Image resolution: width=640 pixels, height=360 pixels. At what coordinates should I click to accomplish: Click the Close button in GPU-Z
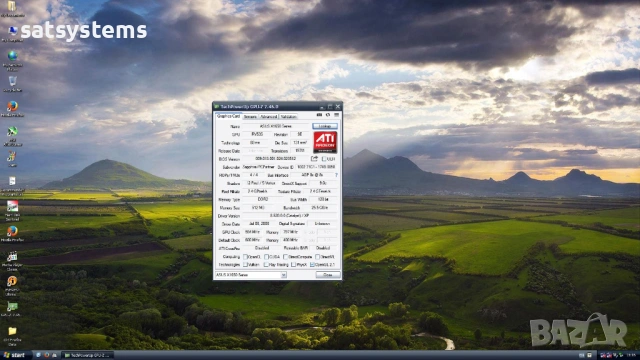click(x=328, y=275)
